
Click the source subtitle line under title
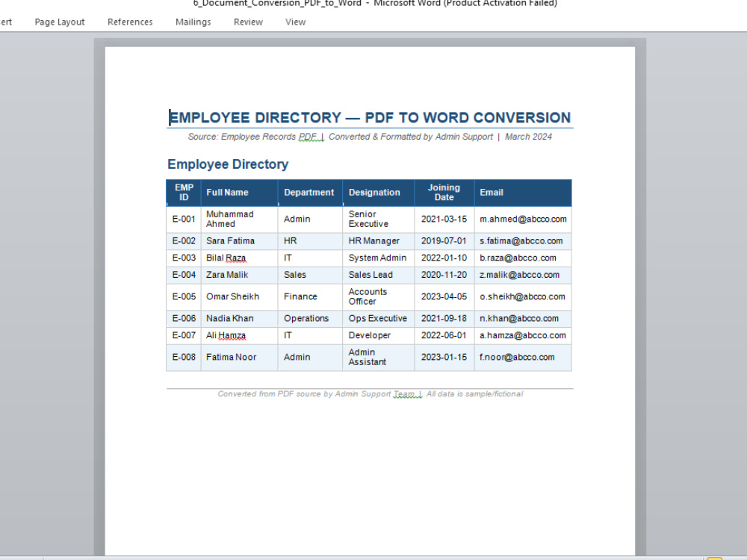(370, 137)
